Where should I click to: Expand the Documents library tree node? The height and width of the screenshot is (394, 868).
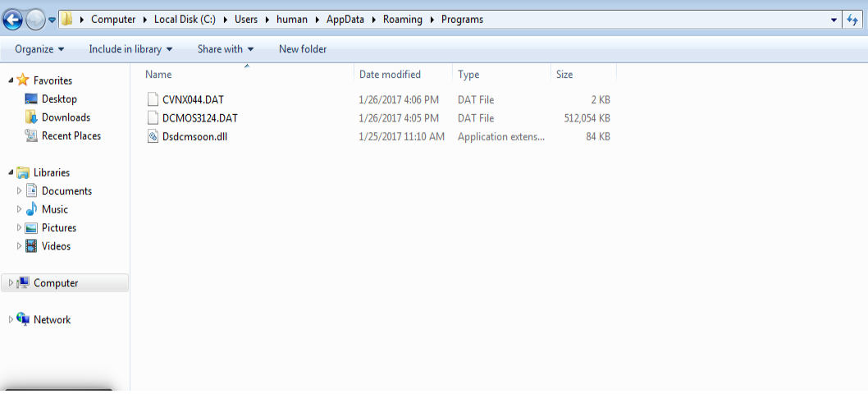click(20, 191)
